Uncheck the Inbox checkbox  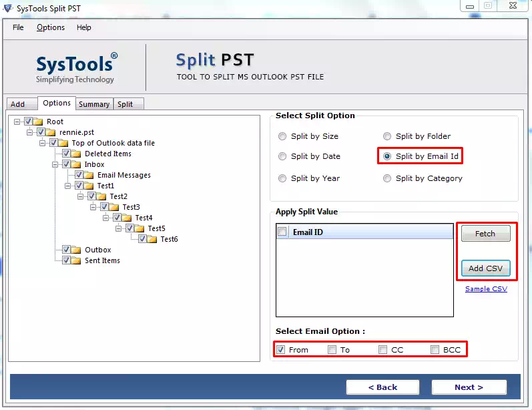[66, 164]
